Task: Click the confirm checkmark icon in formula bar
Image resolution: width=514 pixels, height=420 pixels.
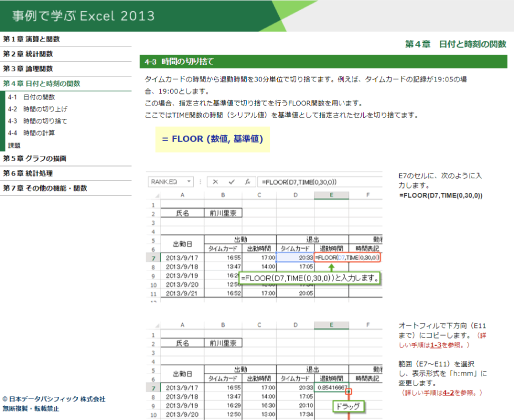Action: click(x=231, y=182)
